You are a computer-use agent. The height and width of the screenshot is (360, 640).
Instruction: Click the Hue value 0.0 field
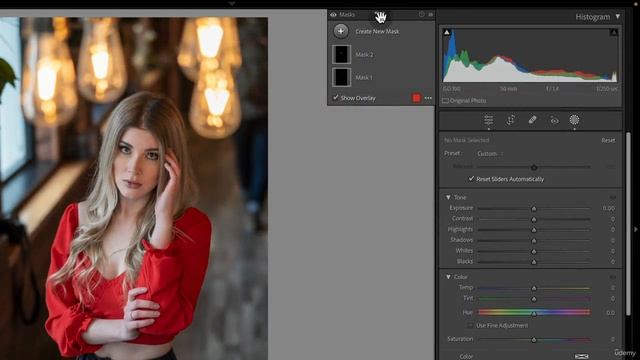[610, 313]
